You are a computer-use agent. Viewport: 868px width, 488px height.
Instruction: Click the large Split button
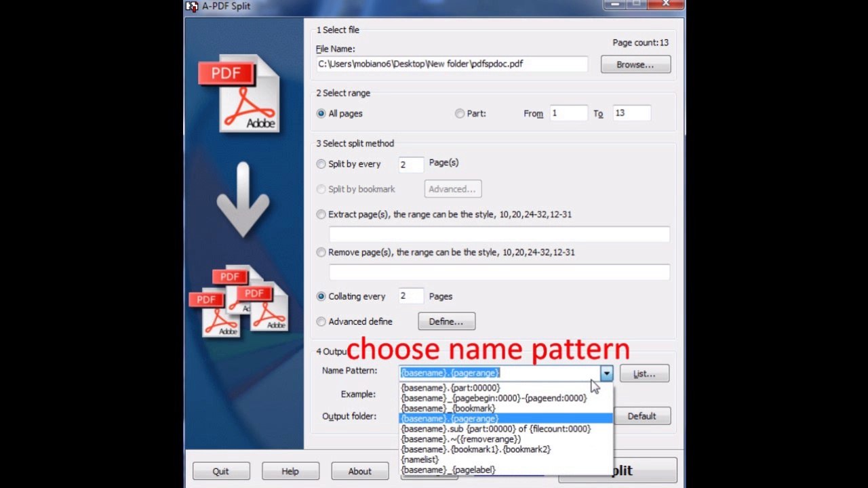pos(618,470)
